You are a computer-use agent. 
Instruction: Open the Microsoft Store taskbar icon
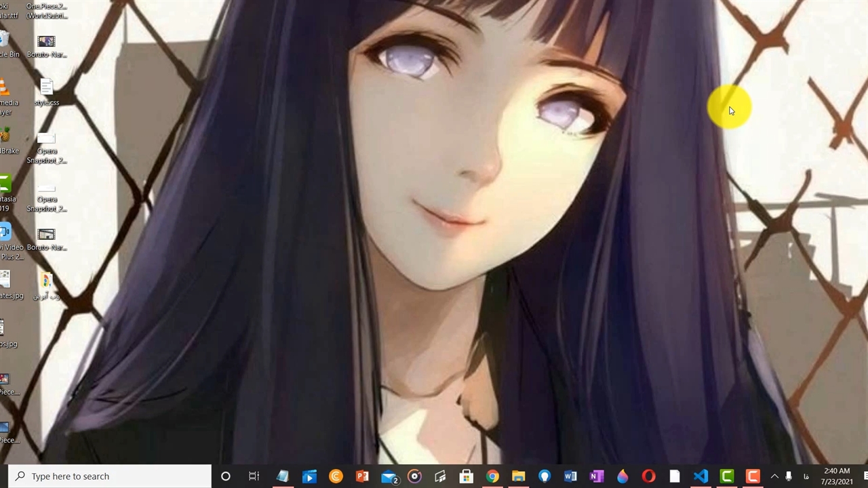(466, 476)
